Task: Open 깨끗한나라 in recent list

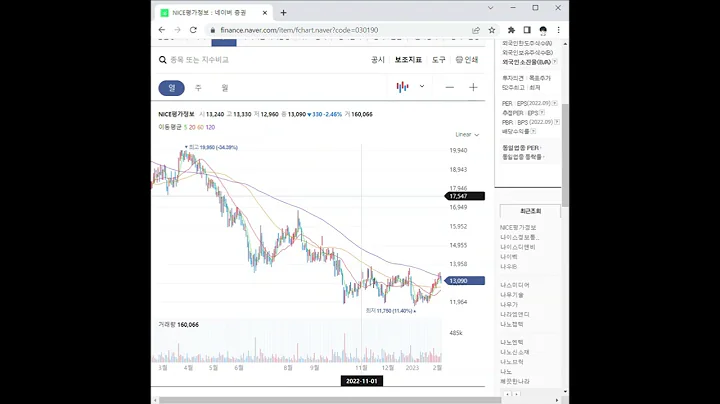Action: tap(515, 382)
